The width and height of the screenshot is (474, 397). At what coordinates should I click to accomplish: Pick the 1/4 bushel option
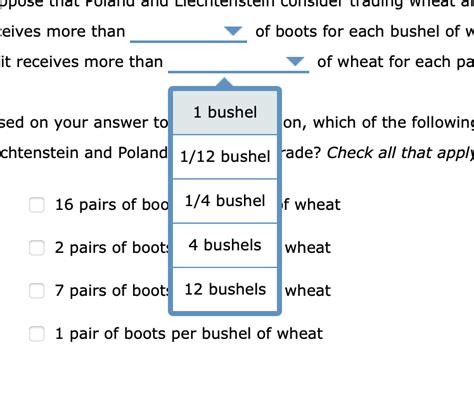tap(225, 201)
